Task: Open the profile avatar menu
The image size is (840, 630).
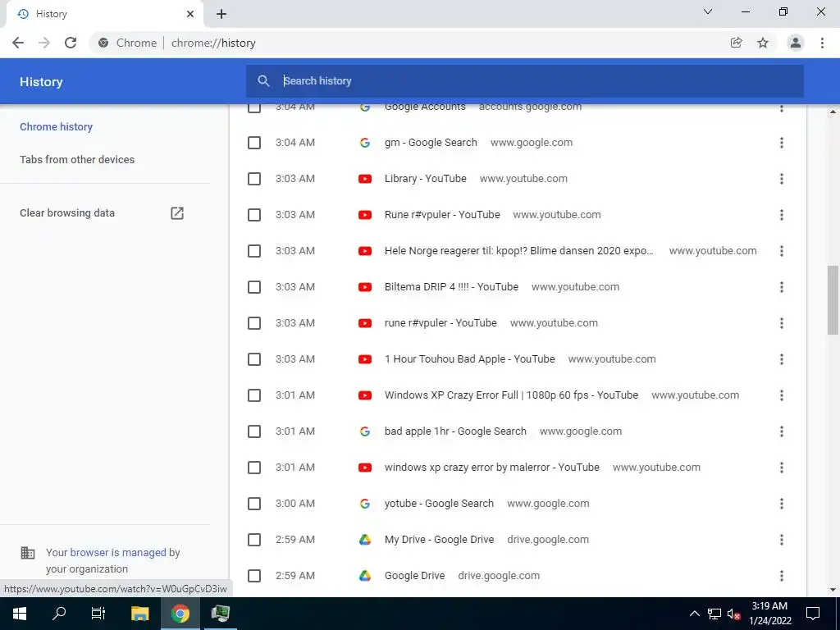Action: (796, 43)
